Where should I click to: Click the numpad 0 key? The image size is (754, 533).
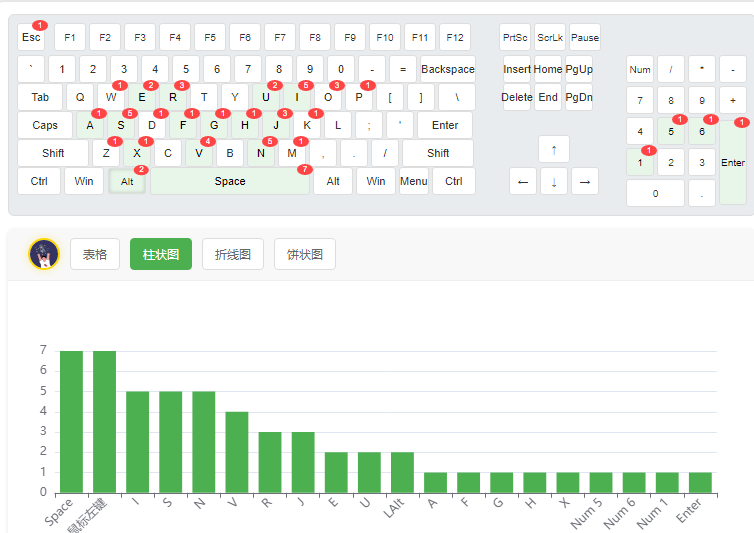click(x=655, y=193)
